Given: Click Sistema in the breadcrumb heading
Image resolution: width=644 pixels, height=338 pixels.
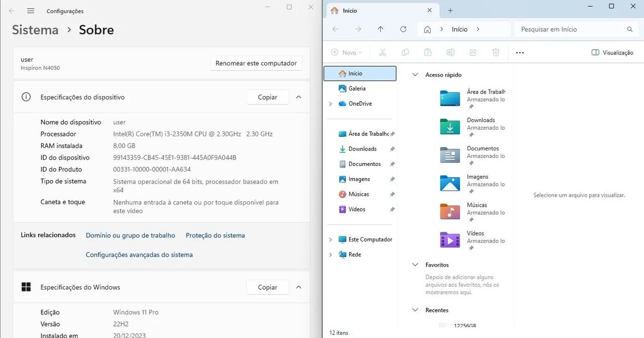Looking at the screenshot, I should click(35, 30).
